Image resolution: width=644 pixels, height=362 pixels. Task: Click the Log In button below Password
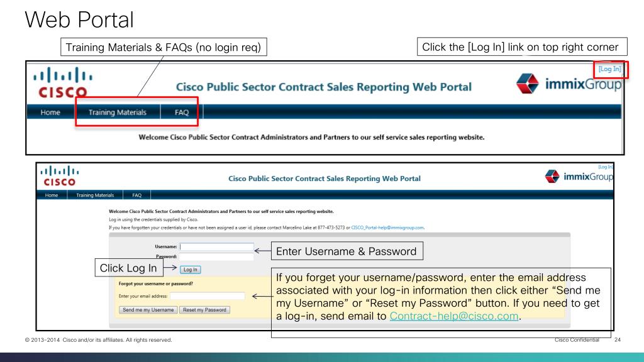190,269
